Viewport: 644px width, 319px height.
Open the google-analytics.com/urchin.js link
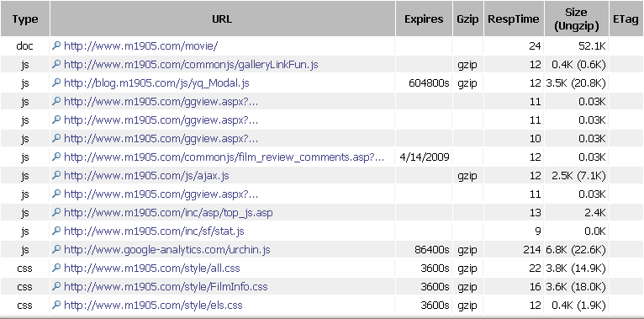[167, 249]
